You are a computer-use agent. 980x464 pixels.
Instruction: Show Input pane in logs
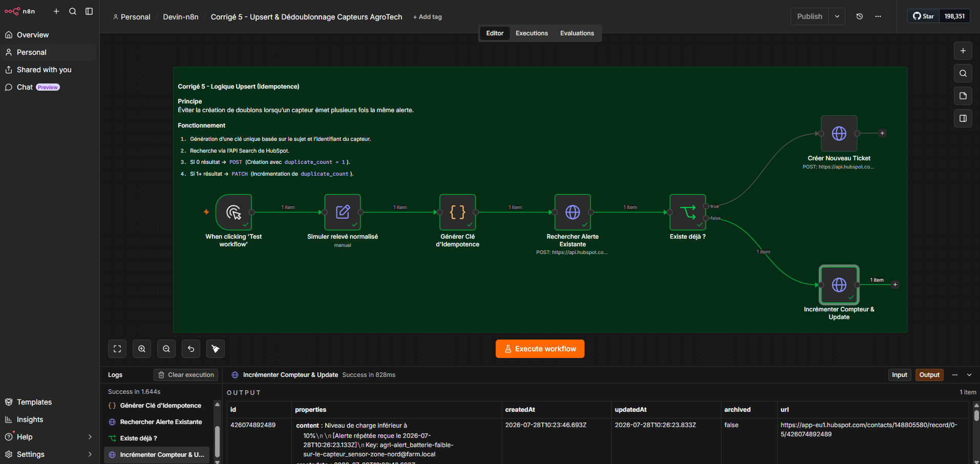point(900,375)
